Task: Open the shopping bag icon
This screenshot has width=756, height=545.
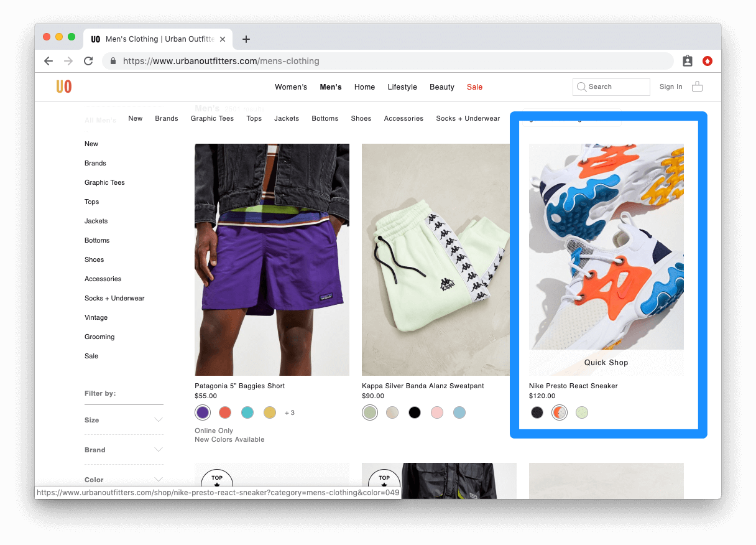Action: tap(697, 86)
